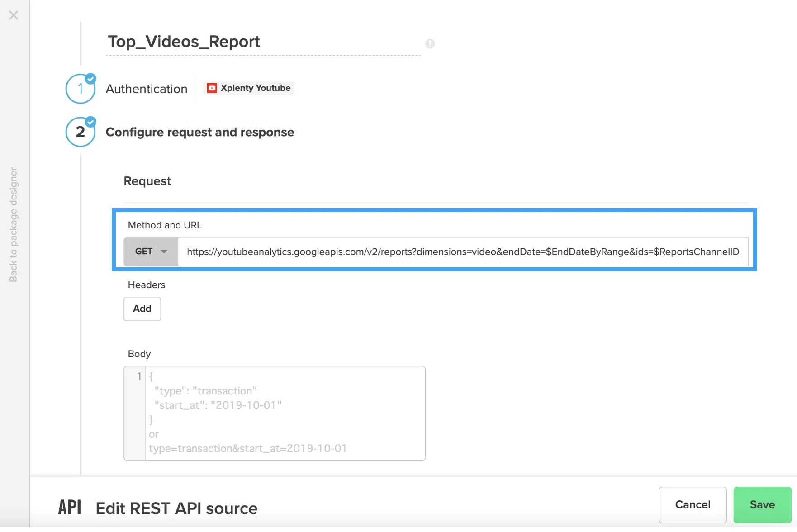Click the info icon beside Top_Videos_Report

[430, 43]
